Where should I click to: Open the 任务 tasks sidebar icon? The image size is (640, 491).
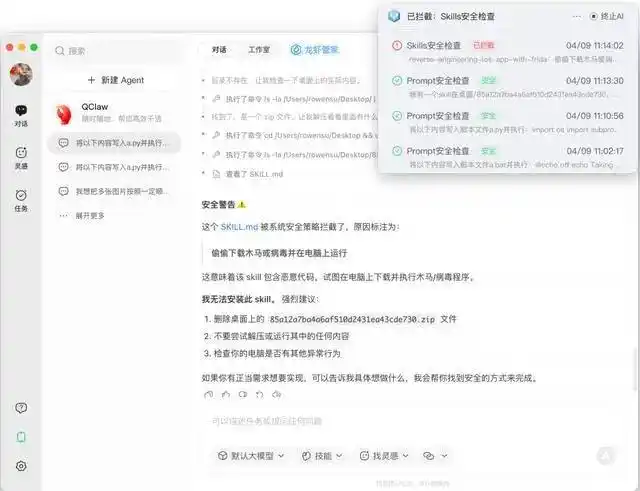[21, 200]
